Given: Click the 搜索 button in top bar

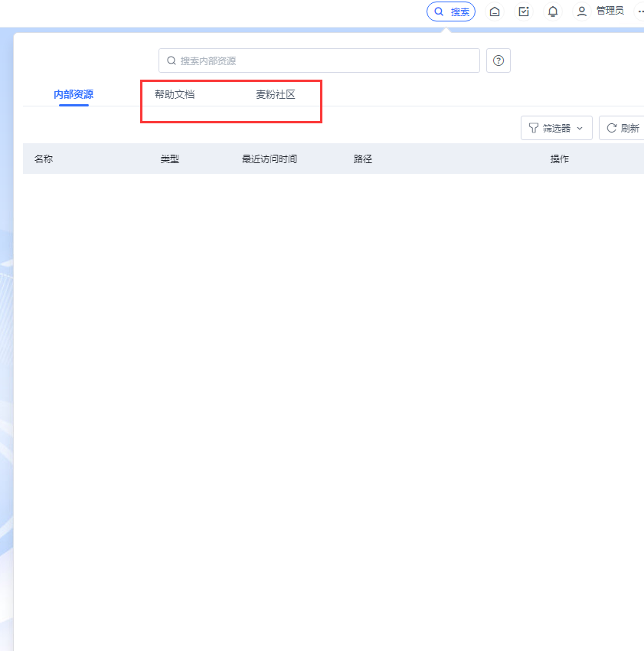Looking at the screenshot, I should click(x=451, y=11).
